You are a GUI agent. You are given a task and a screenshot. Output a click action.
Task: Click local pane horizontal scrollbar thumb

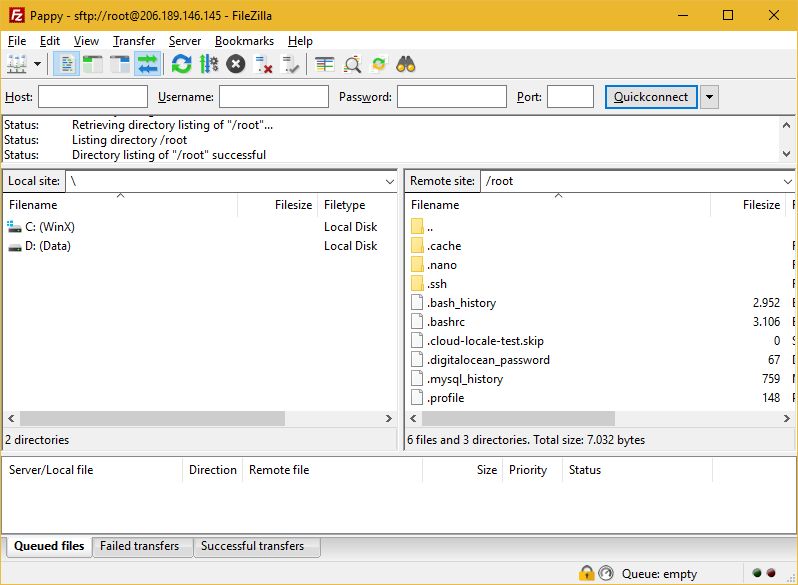[152, 419]
